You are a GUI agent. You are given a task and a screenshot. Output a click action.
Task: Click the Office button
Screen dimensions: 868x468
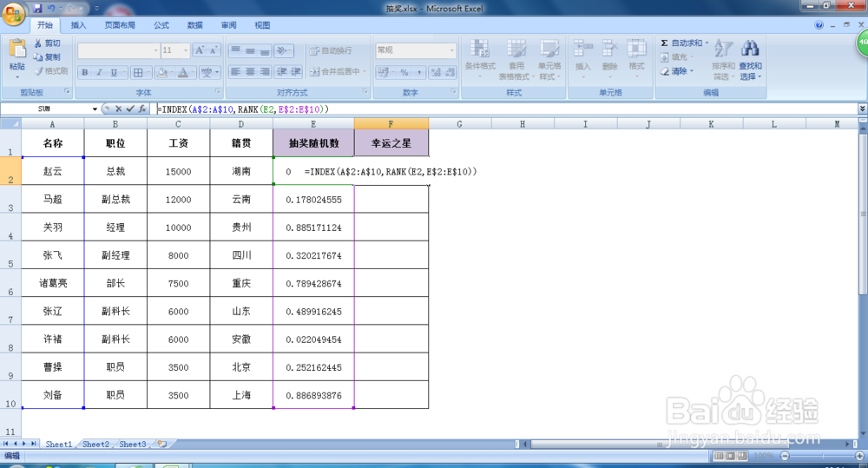(x=13, y=14)
